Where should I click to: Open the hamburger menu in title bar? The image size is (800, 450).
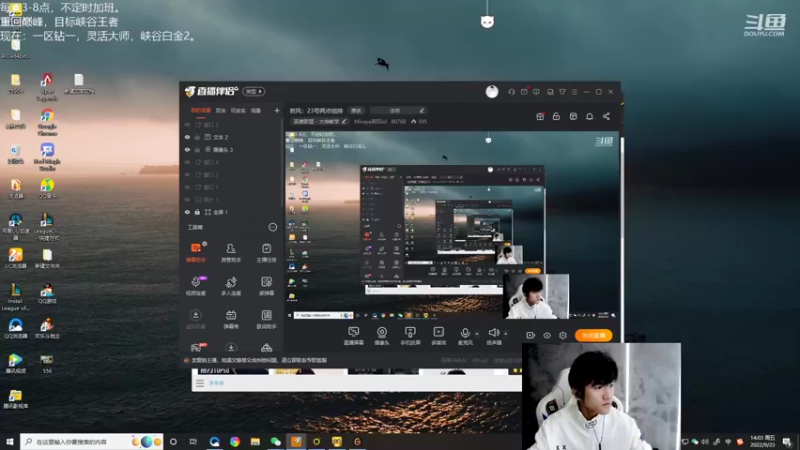point(574,92)
